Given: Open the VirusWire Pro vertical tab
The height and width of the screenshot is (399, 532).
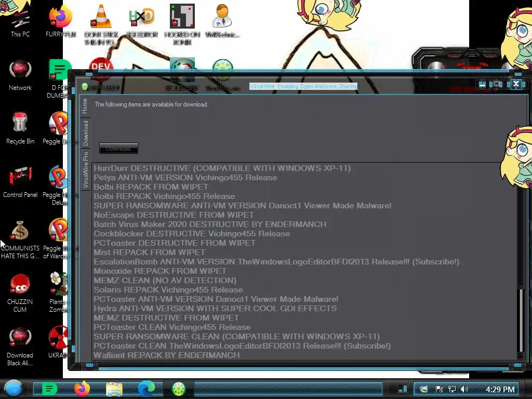Looking at the screenshot, I should point(85,170).
